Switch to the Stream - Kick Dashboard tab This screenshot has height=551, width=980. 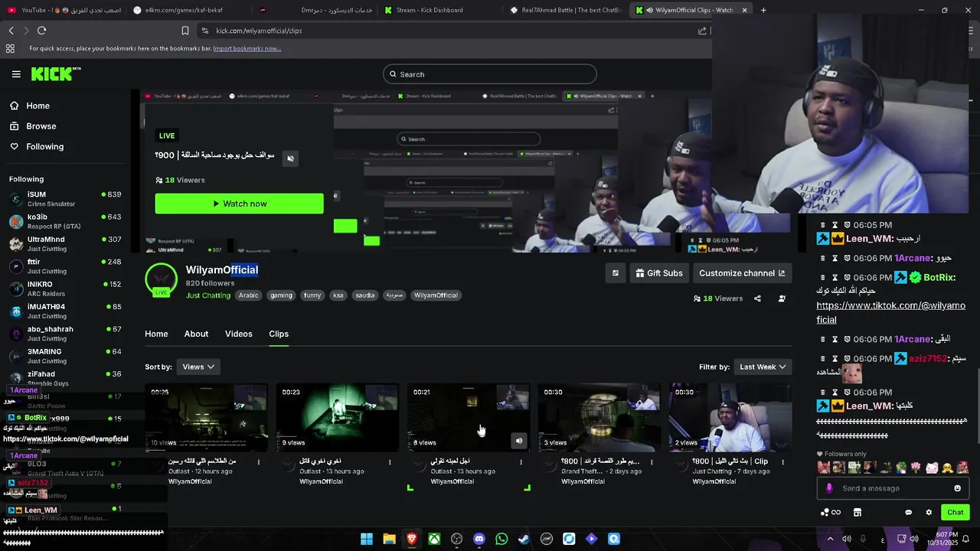pyautogui.click(x=427, y=10)
